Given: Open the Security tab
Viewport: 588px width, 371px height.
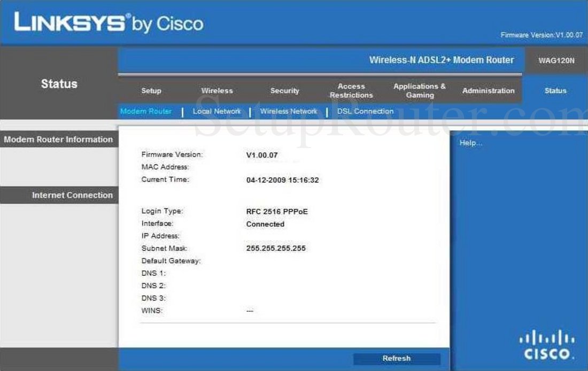Looking at the screenshot, I should tap(284, 90).
